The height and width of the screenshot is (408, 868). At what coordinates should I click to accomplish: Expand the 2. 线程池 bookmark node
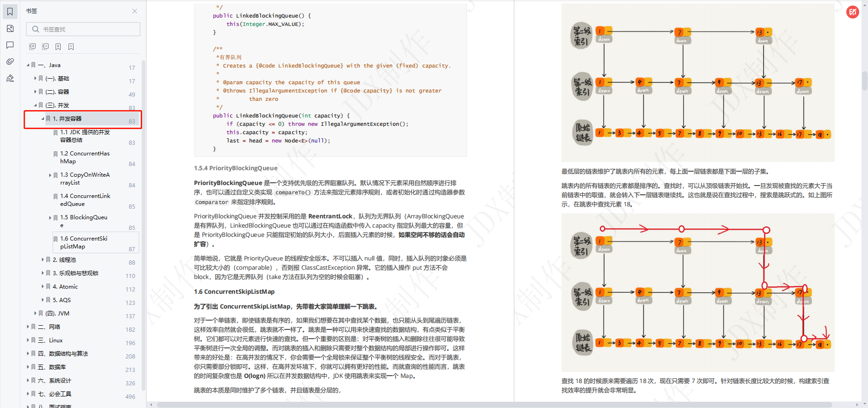pos(43,260)
